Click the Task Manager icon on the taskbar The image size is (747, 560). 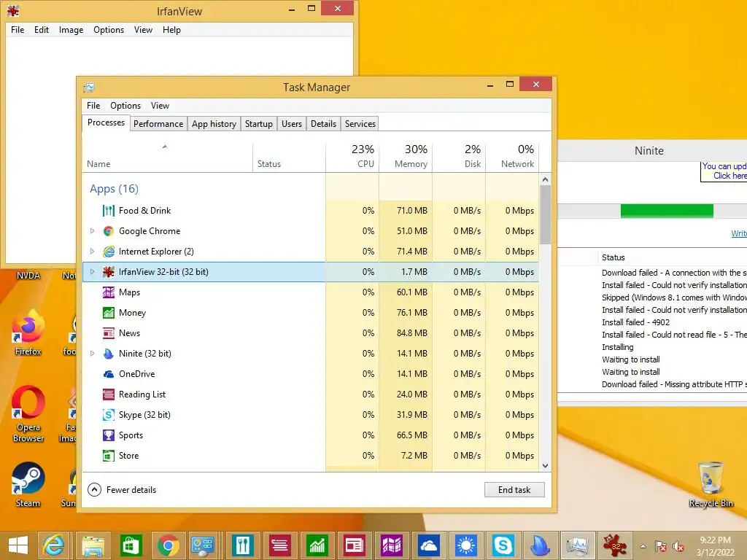(578, 545)
